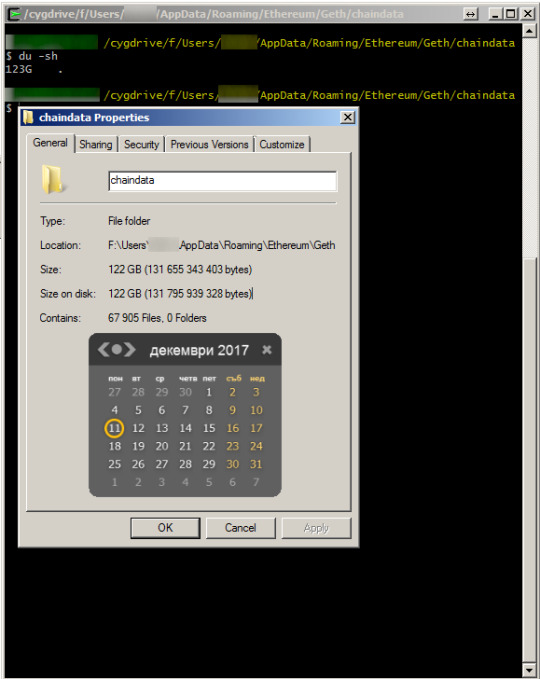
Task: Click the chaindata folder name field
Action: click(222, 181)
